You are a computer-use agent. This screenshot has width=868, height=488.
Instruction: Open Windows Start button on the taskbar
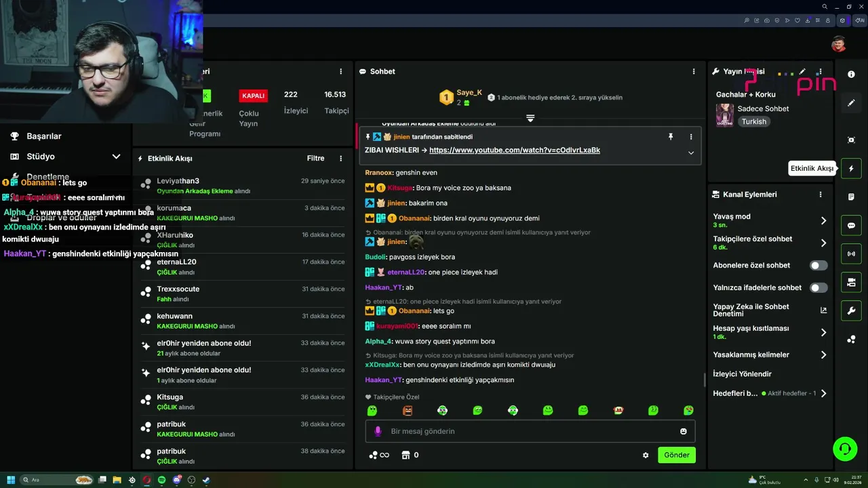click(x=11, y=480)
